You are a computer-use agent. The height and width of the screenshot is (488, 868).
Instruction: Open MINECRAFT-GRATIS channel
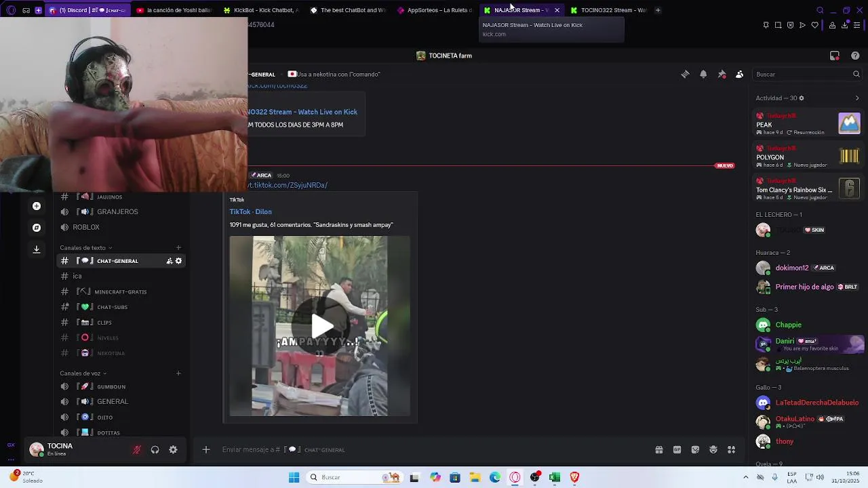[x=121, y=291]
